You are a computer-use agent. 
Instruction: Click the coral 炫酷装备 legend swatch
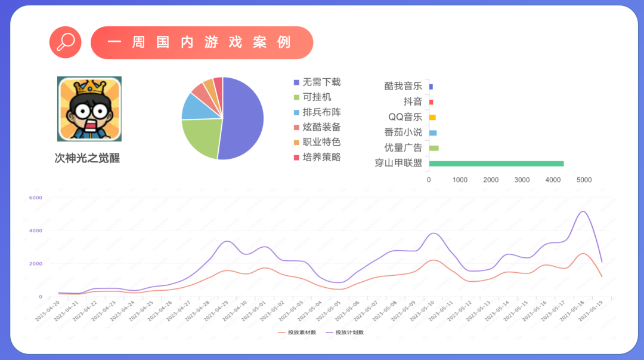(x=296, y=128)
